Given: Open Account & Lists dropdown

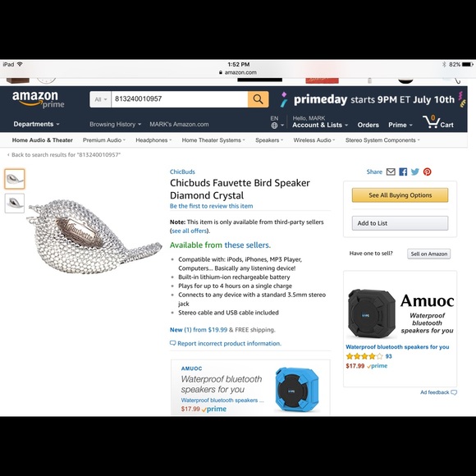Looking at the screenshot, I should click(x=320, y=122).
